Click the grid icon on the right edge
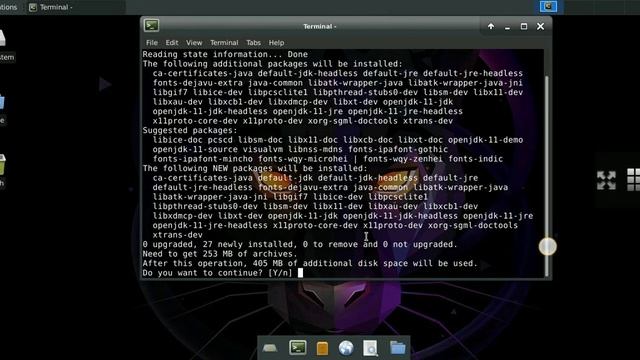The height and width of the screenshot is (360, 640). click(x=633, y=180)
